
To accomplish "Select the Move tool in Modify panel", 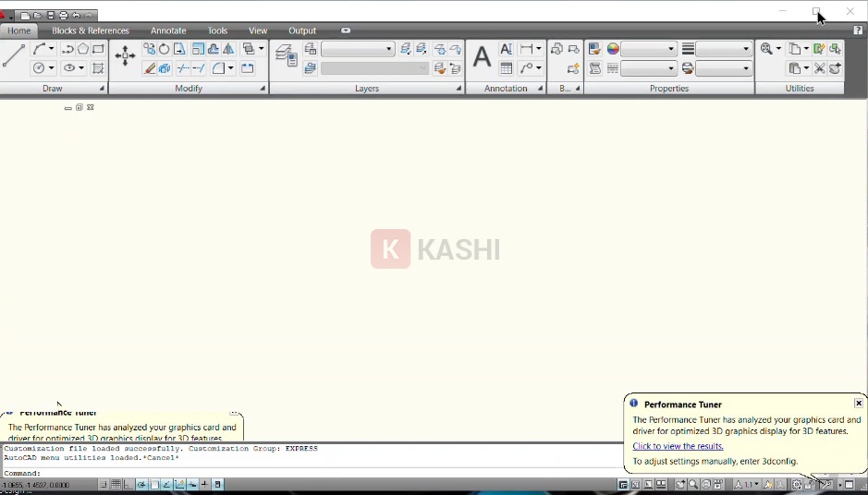I will point(125,55).
